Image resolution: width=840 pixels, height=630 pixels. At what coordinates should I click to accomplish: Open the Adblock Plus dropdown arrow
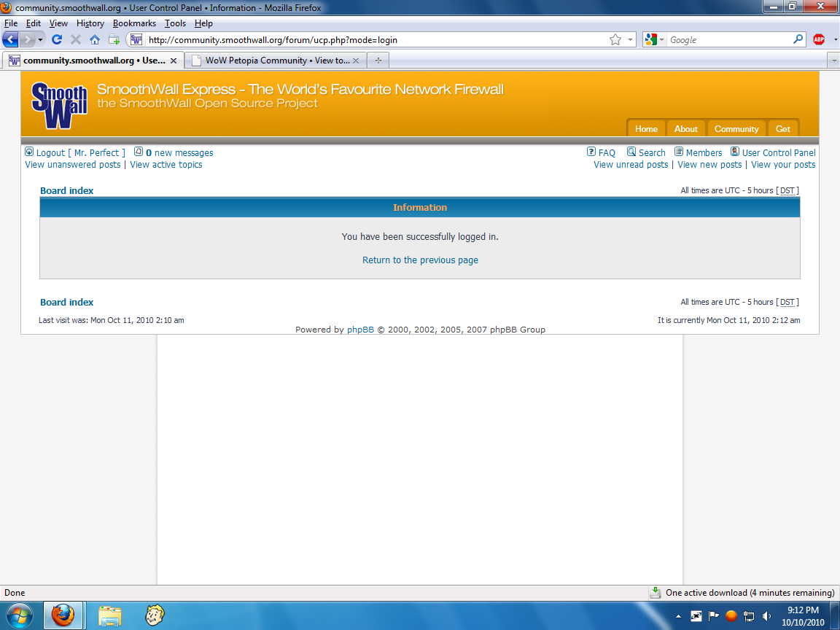pos(835,39)
